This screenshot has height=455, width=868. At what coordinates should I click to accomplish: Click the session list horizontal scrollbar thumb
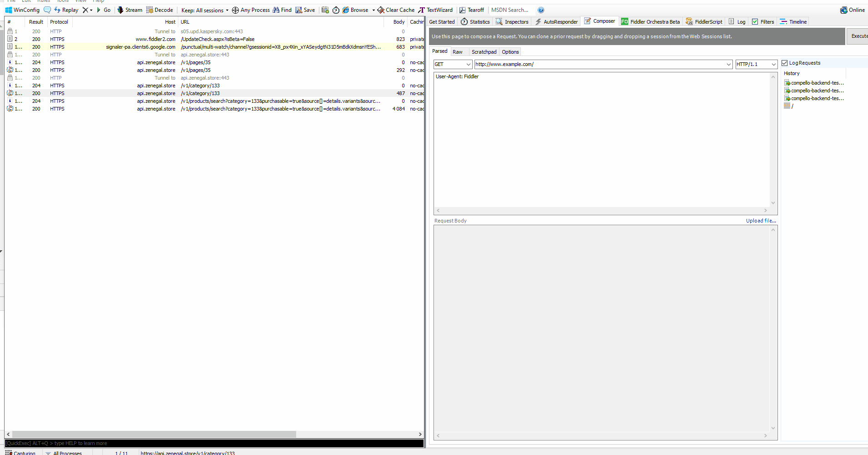tap(154, 435)
